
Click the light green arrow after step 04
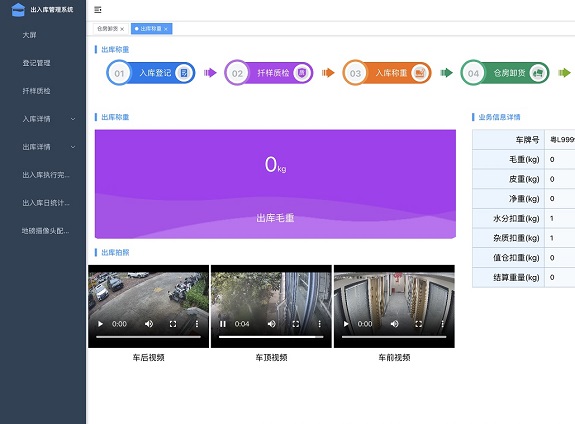(x=564, y=73)
